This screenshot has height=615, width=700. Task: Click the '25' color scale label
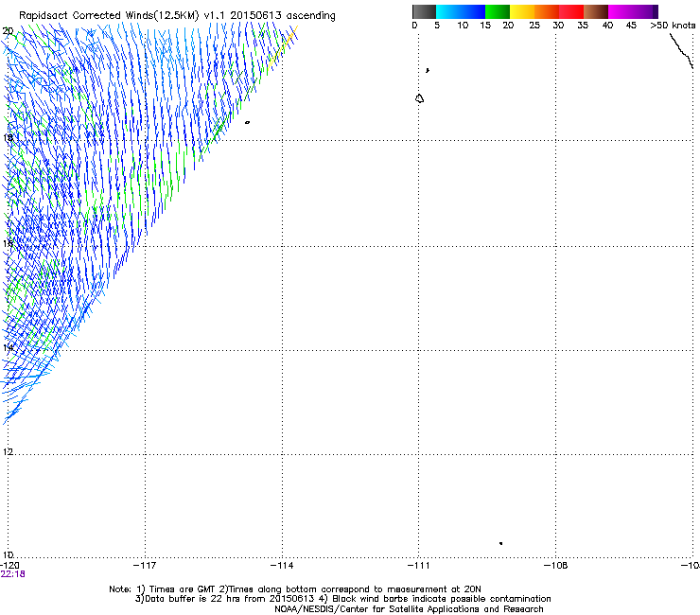(x=534, y=26)
